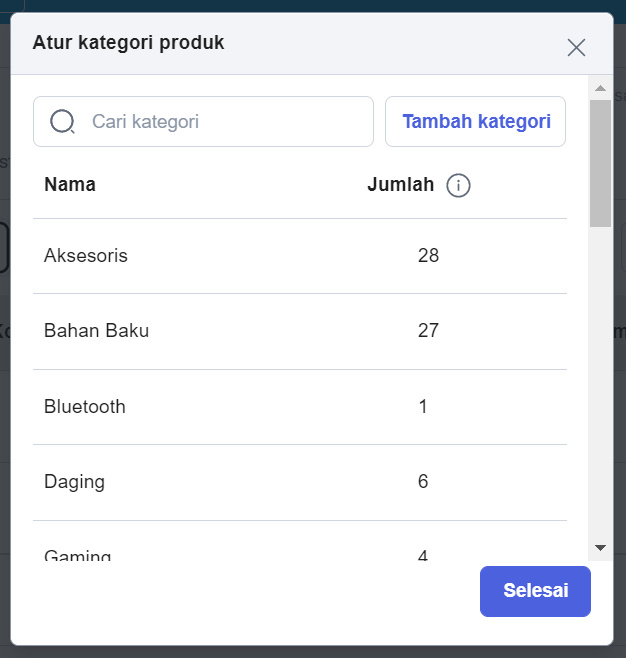Select the Aksesoris category row
This screenshot has height=658, width=626.
[300, 256]
